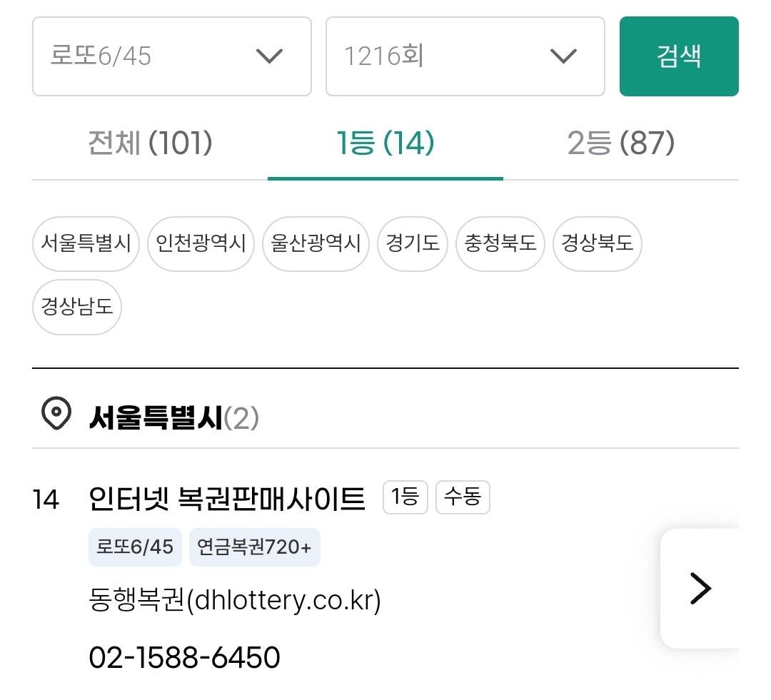Toggle the 울산광역시 region filter
The height and width of the screenshot is (700, 771).
(x=316, y=243)
